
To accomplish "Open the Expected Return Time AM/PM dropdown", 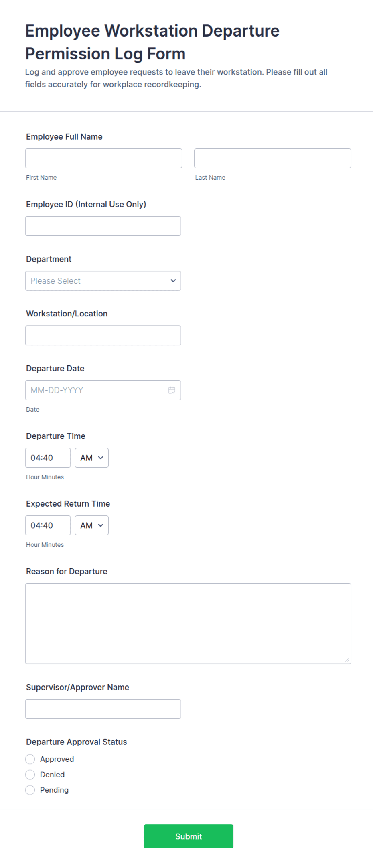I will pos(91,525).
